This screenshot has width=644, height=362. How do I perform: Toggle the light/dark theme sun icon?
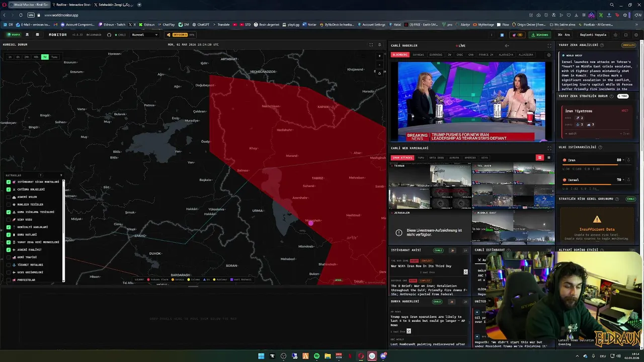(x=615, y=35)
